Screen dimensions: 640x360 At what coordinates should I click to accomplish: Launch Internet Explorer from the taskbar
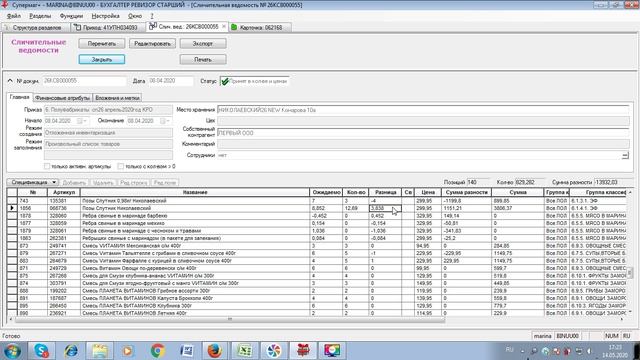click(x=71, y=351)
